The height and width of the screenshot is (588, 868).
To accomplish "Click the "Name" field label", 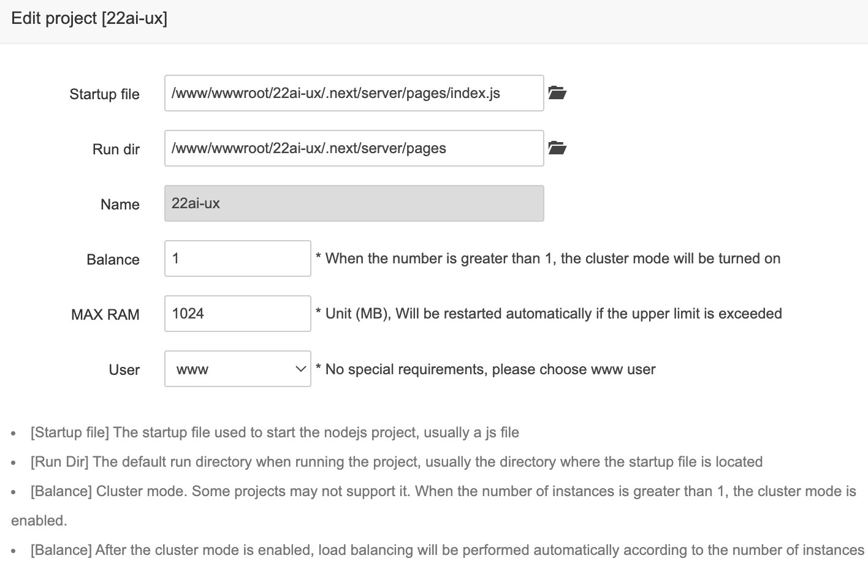I will pyautogui.click(x=120, y=205).
